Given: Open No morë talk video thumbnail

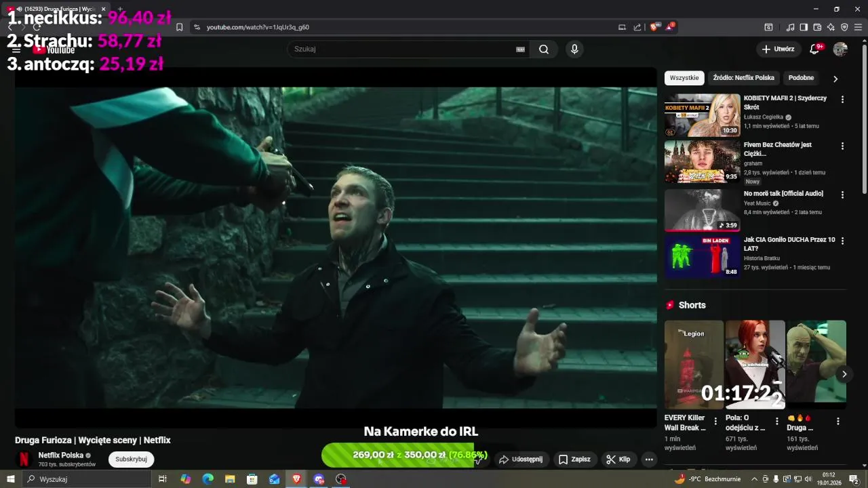Looking at the screenshot, I should pos(702,210).
